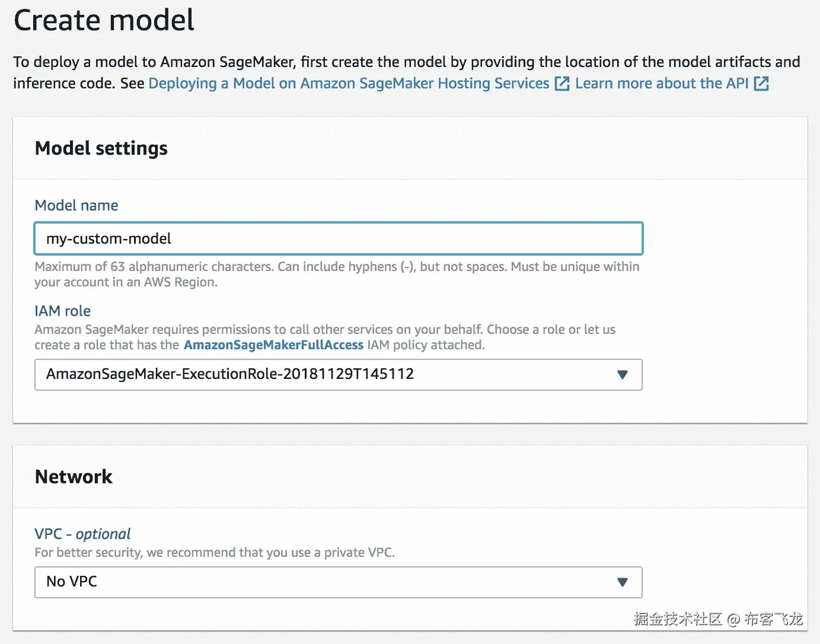The height and width of the screenshot is (644, 820).
Task: Click the watermark text at bottom right
Action: click(717, 619)
